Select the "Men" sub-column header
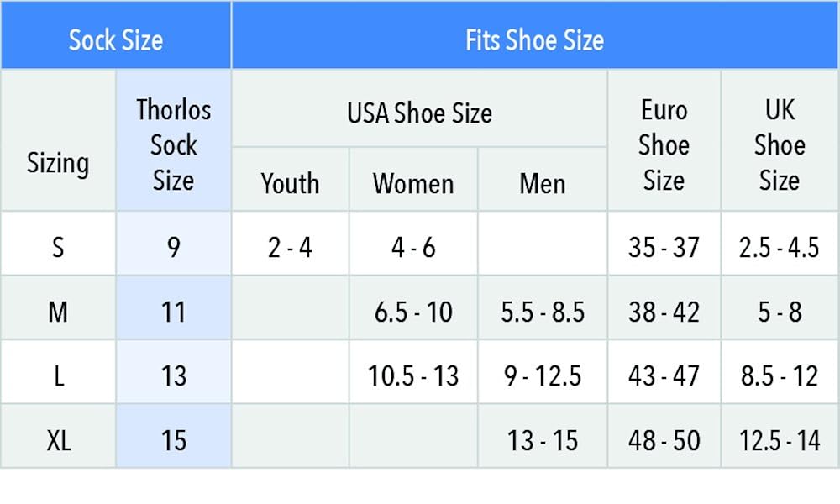 (543, 183)
